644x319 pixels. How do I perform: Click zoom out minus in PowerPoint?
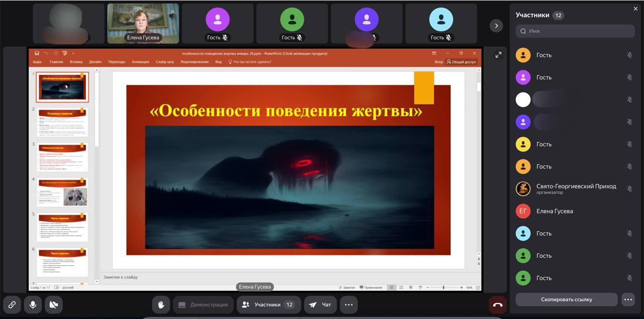(x=427, y=287)
